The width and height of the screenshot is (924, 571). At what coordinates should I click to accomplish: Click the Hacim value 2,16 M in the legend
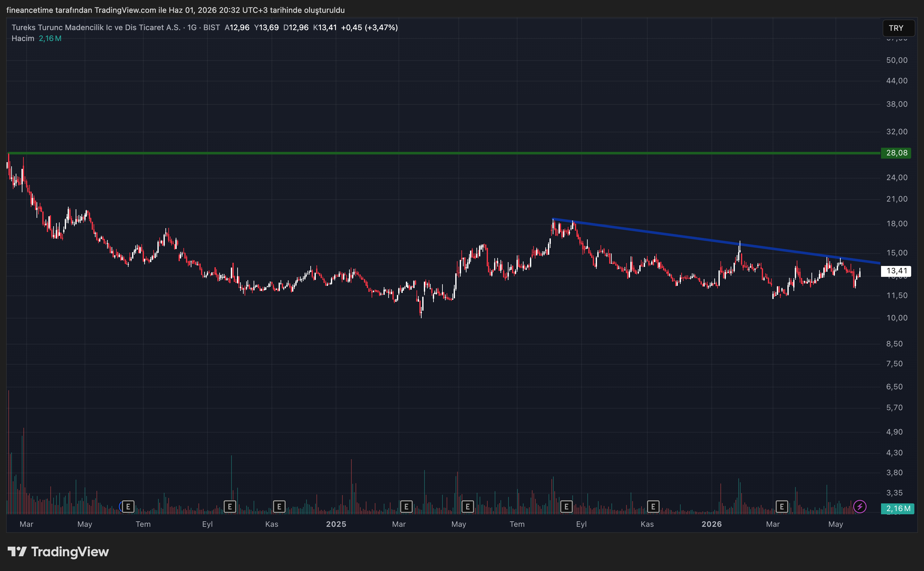point(50,38)
